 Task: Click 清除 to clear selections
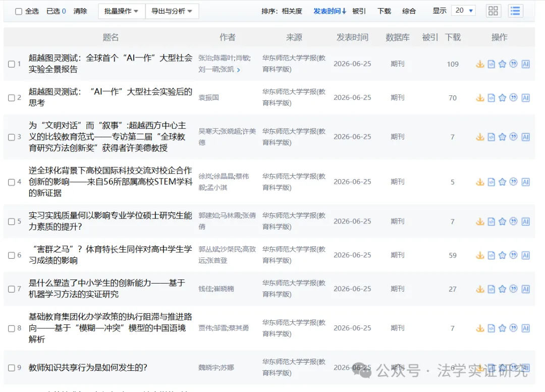(x=80, y=11)
